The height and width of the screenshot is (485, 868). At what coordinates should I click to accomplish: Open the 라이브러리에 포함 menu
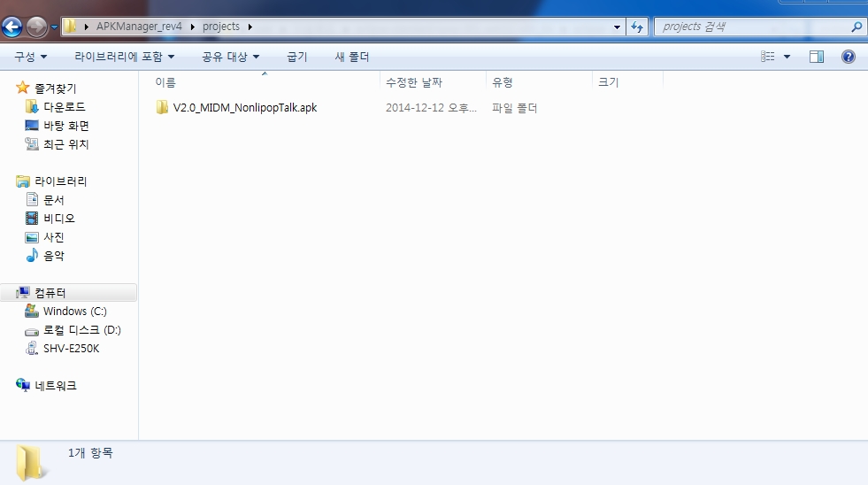point(124,57)
